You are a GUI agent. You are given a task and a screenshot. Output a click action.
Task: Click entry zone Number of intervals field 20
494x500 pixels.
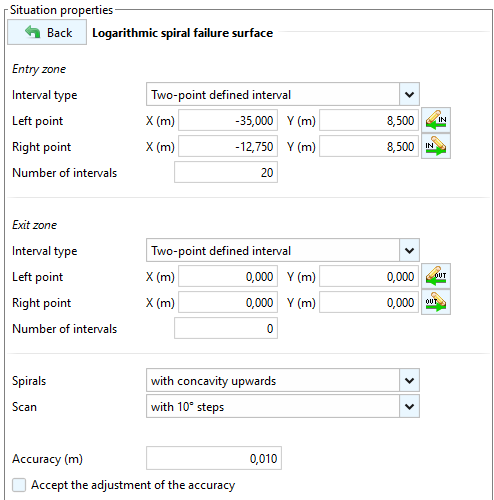tap(226, 172)
